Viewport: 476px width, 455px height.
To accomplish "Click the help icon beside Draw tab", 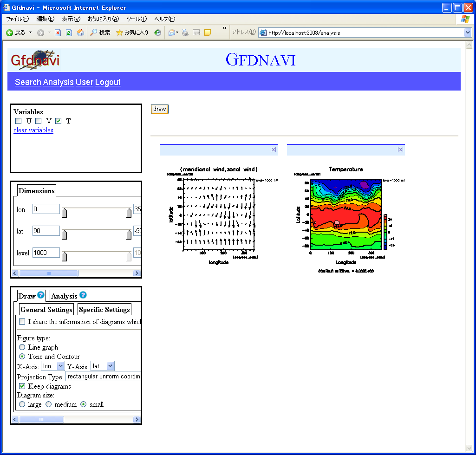I will point(41,295).
